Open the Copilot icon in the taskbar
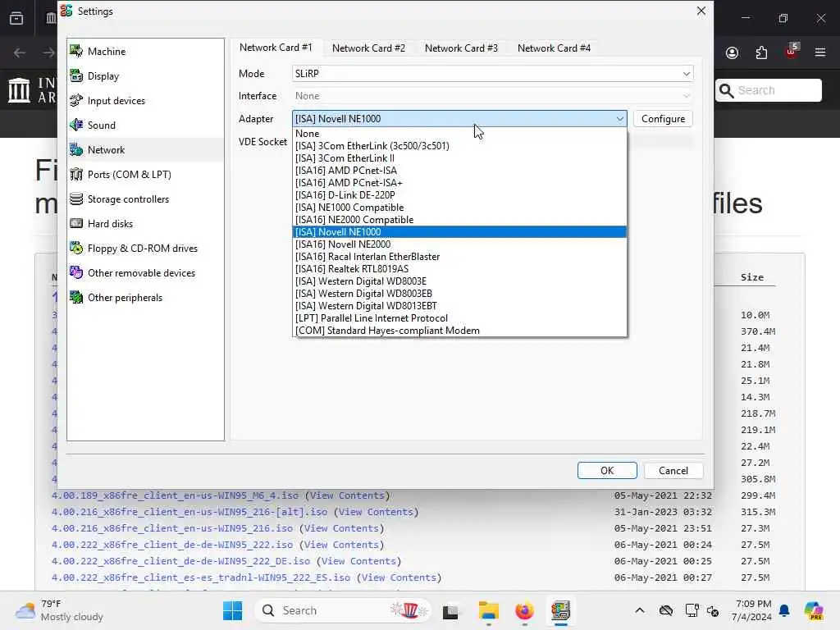Image resolution: width=840 pixels, height=630 pixels. tap(814, 610)
